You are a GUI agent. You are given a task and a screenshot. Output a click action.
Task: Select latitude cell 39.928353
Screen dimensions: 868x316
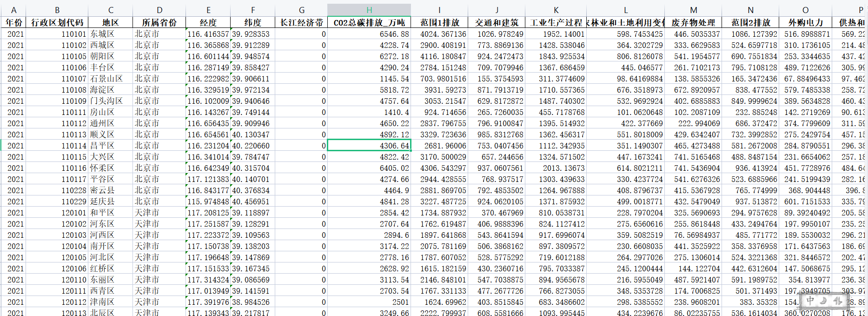coord(253,34)
